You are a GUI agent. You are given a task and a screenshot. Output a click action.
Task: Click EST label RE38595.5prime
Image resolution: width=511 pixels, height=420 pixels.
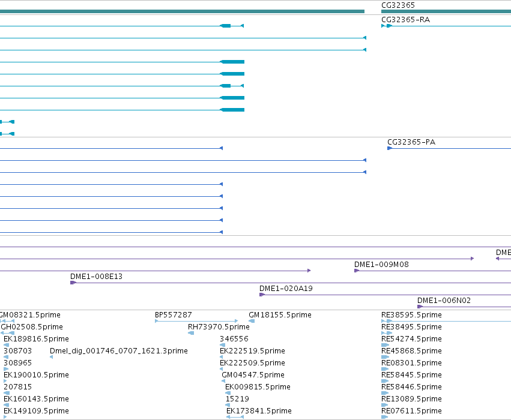(x=411, y=315)
